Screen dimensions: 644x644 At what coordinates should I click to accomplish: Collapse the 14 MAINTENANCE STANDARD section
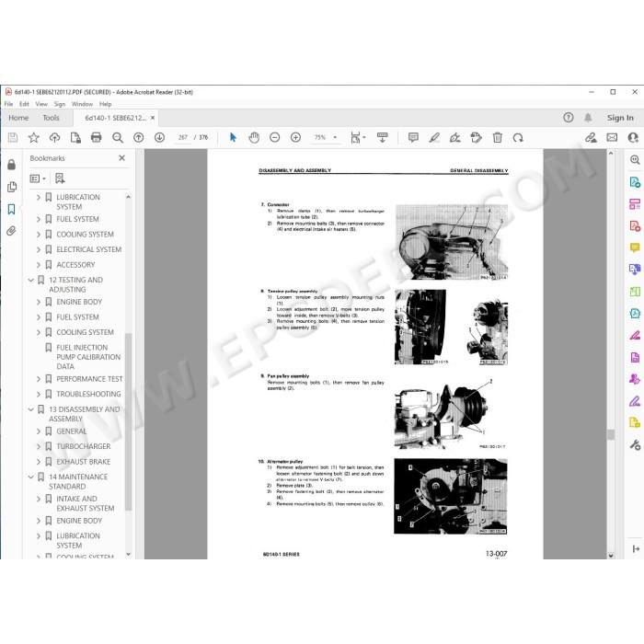pos(30,477)
